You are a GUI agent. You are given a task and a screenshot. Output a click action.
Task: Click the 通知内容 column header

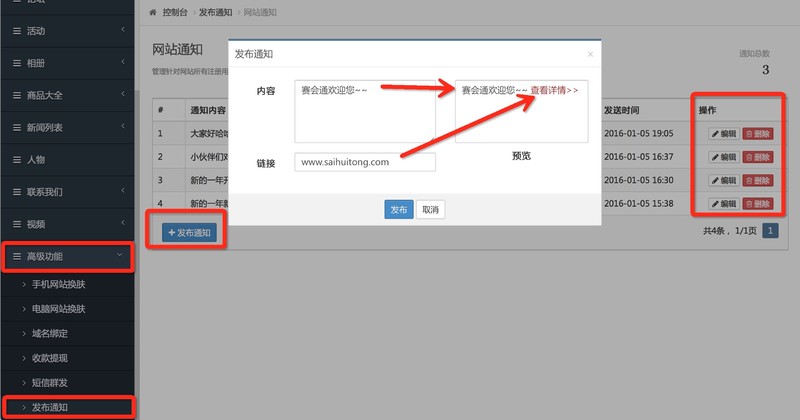click(x=208, y=110)
